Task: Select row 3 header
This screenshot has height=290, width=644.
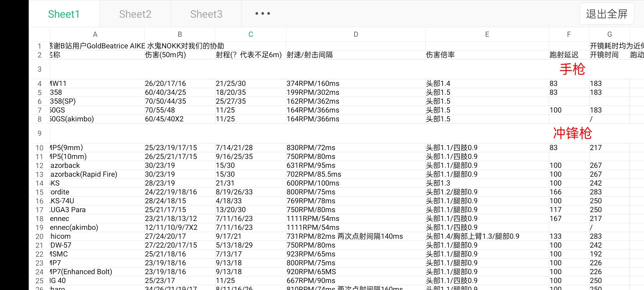Action: coord(39,69)
